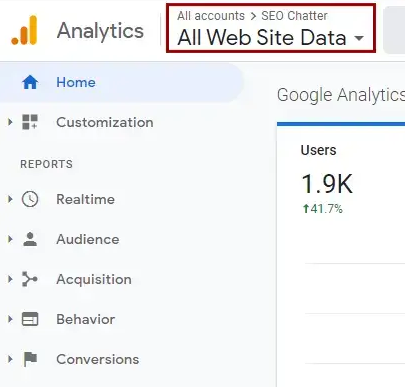Expand the Customization section arrow
405x387 pixels.
(x=10, y=122)
